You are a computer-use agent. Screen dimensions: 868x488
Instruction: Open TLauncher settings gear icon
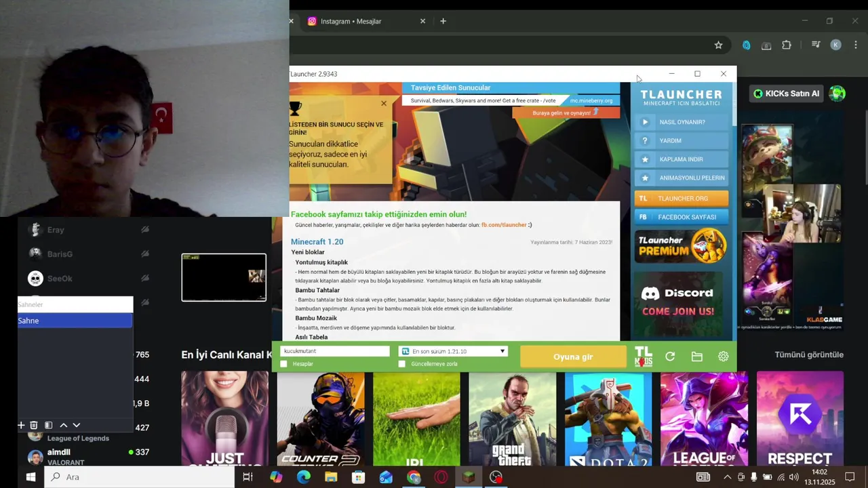click(724, 357)
